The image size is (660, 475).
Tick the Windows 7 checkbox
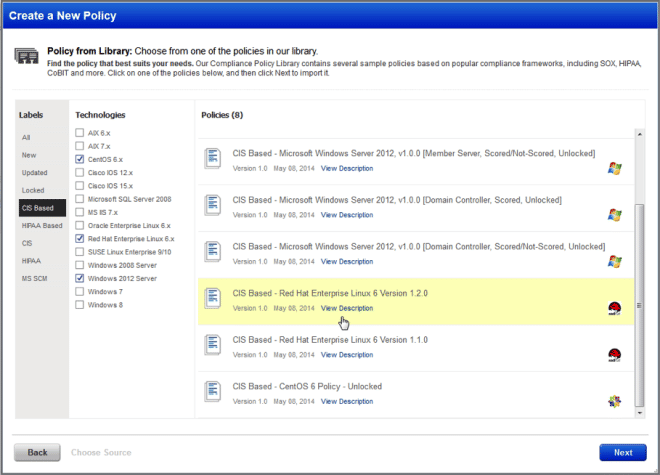(x=80, y=291)
